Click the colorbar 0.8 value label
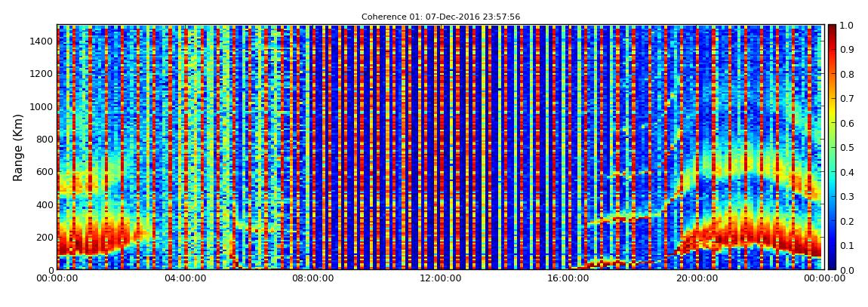This screenshot has width=868, height=307. [x=848, y=74]
